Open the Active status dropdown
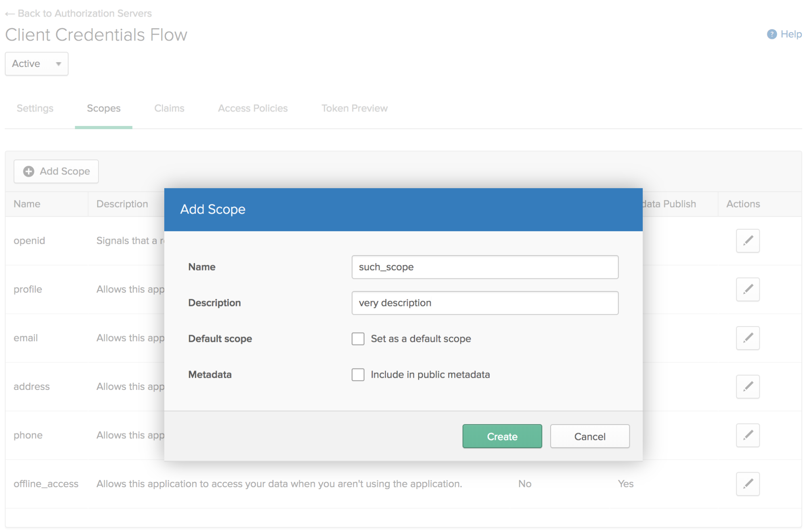Viewport: 807px width, 532px height. (36, 64)
